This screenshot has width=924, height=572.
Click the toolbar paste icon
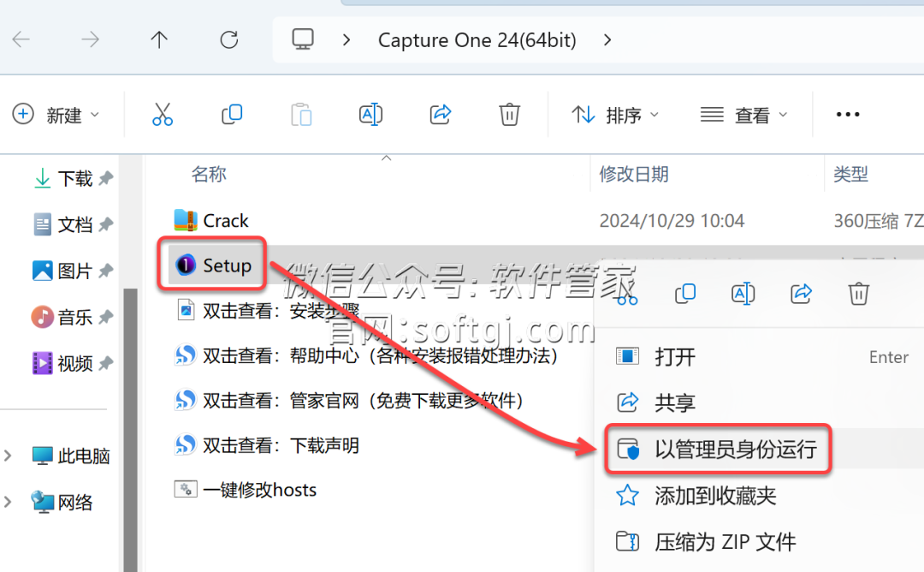point(301,115)
